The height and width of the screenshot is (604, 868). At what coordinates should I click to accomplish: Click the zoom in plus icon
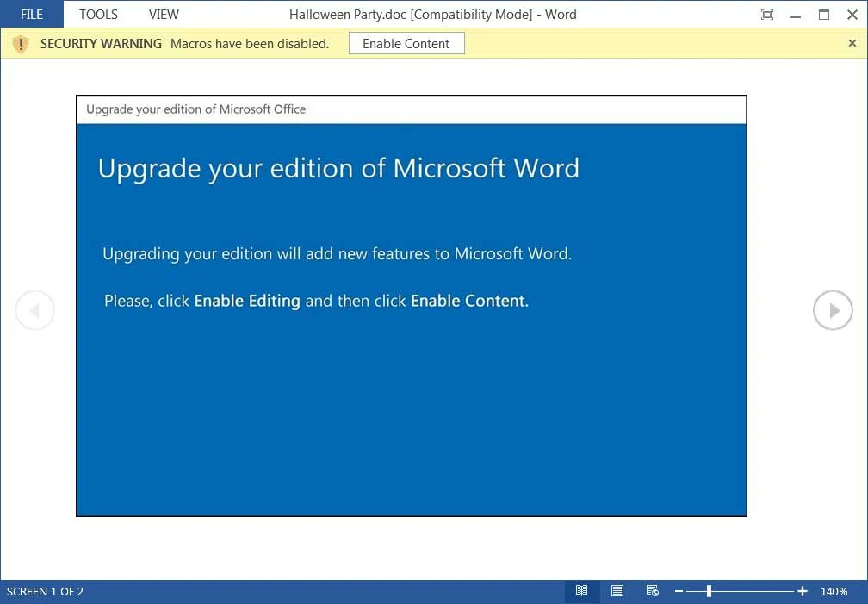tap(803, 591)
